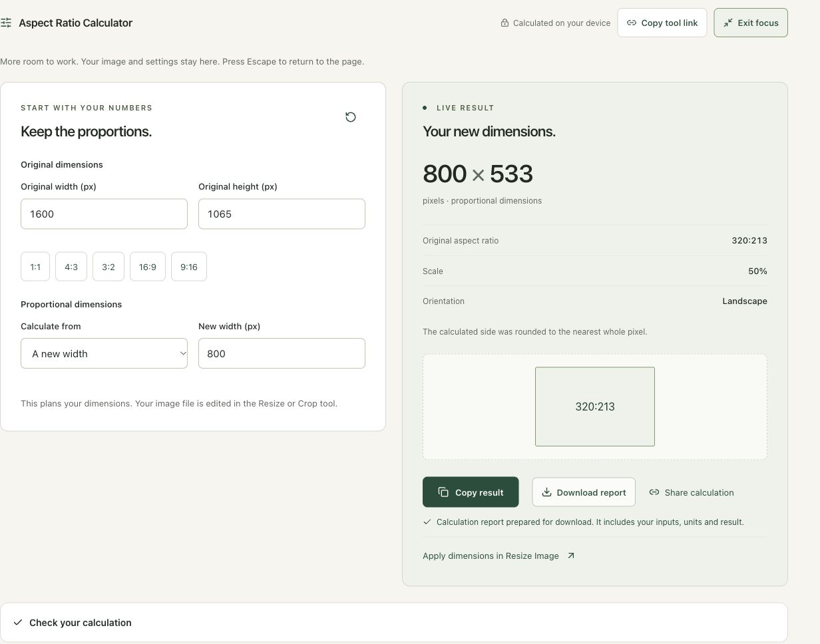The height and width of the screenshot is (644, 820).
Task: Click the arrow icon after Apply dimensions in Resize Image
Action: tap(570, 556)
